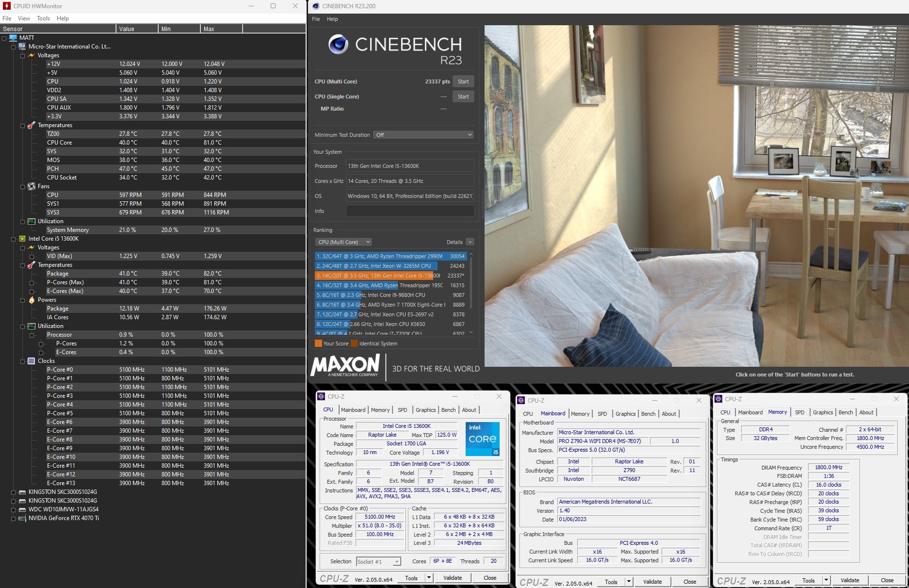Click the Micro-Star motherboard icon in tree
Image resolution: width=909 pixels, height=588 pixels.
[x=22, y=47]
